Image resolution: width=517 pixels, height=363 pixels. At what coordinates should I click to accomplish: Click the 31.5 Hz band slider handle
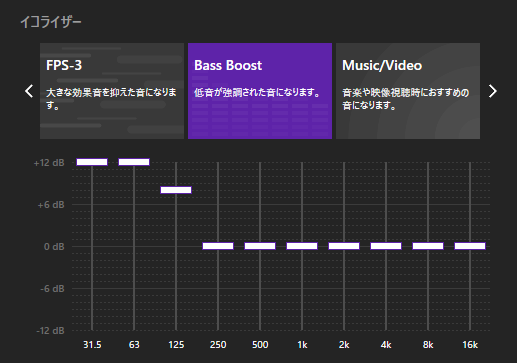point(92,162)
